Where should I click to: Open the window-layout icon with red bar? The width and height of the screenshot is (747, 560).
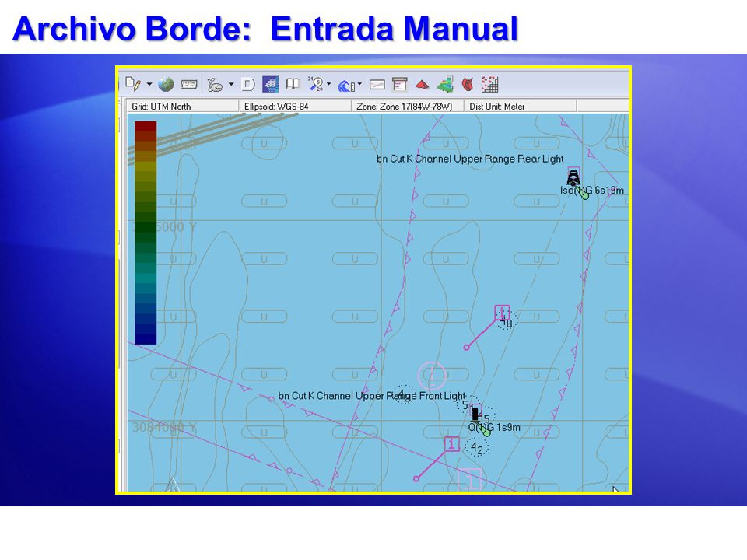click(x=400, y=84)
